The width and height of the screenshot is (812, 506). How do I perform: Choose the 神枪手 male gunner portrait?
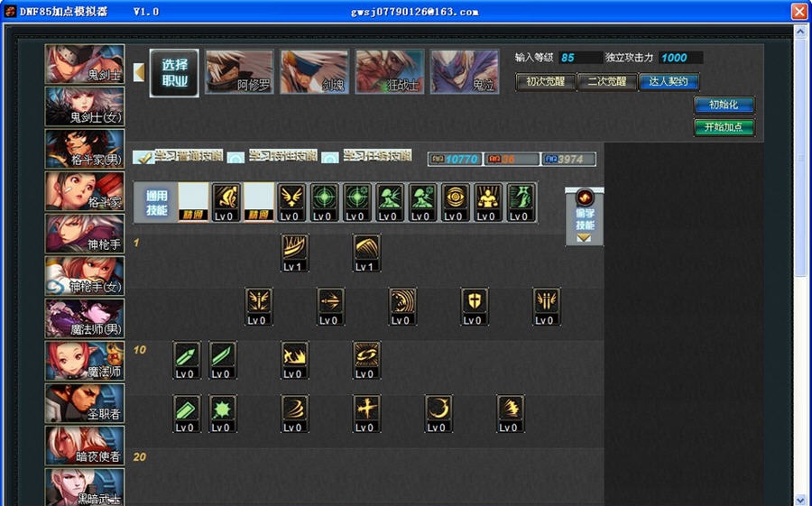(x=85, y=235)
